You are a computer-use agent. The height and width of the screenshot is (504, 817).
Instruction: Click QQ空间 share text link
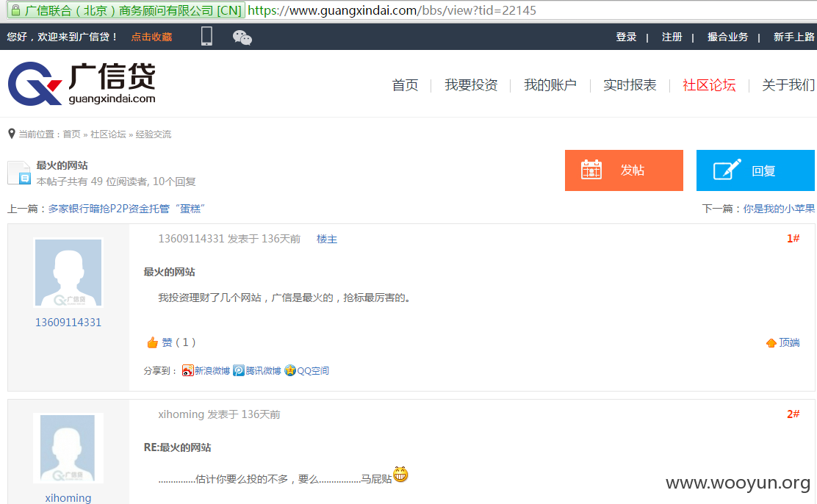313,370
